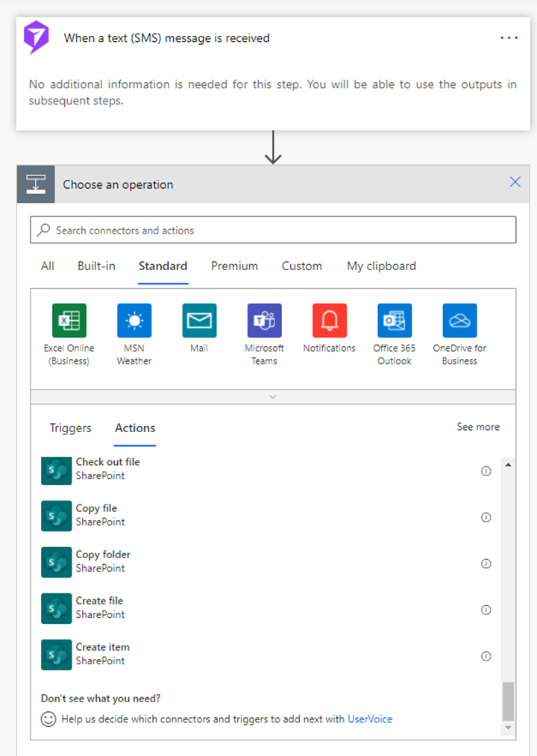Open the UserVoice link

370,719
